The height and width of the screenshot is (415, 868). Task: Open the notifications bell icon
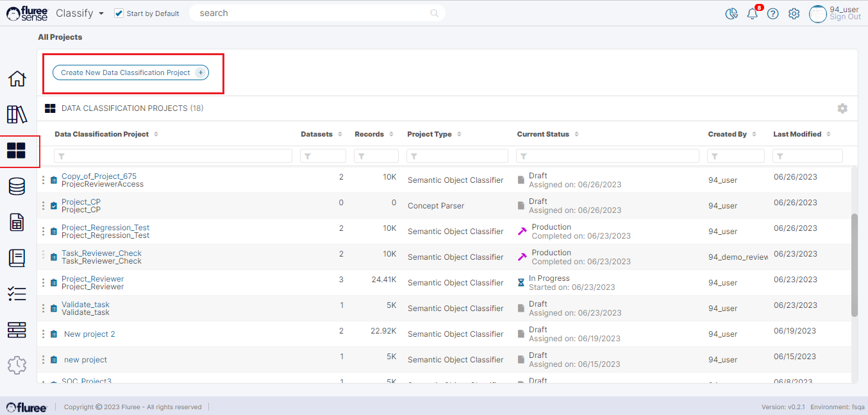pos(752,14)
